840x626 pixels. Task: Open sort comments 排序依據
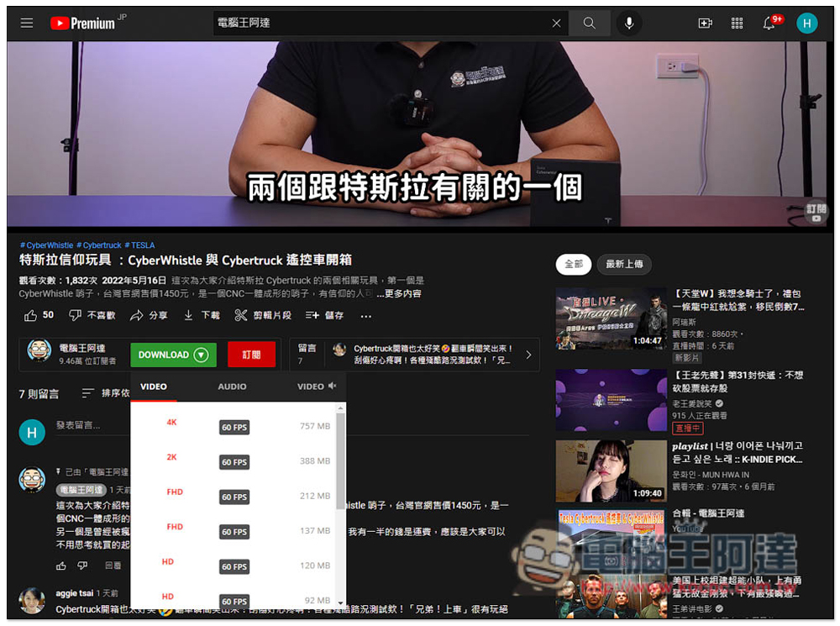click(x=105, y=393)
